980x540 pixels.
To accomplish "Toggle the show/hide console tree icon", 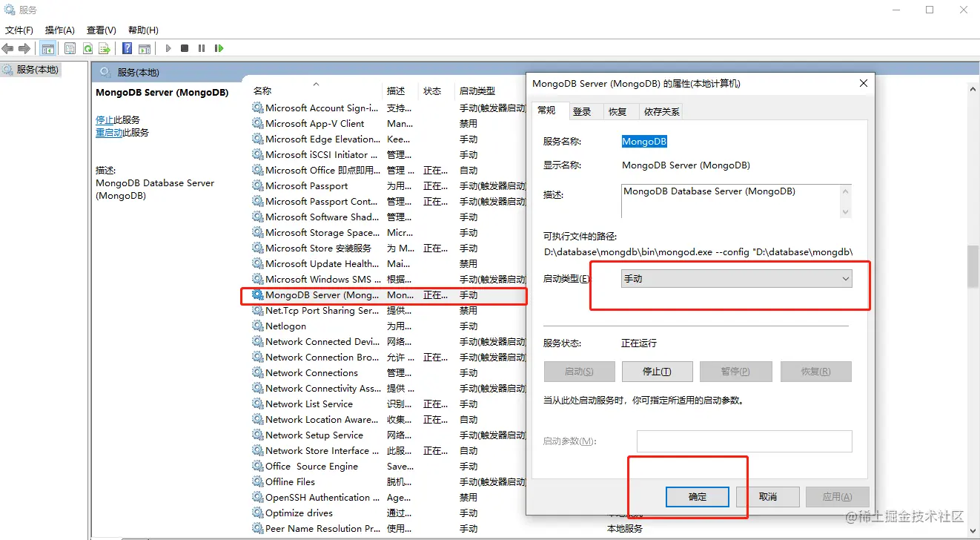I will 47,48.
